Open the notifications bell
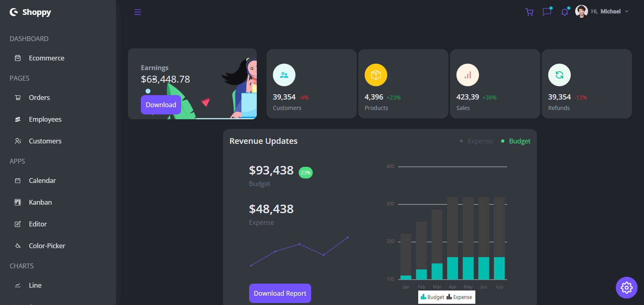The width and height of the screenshot is (644, 305). point(565,12)
